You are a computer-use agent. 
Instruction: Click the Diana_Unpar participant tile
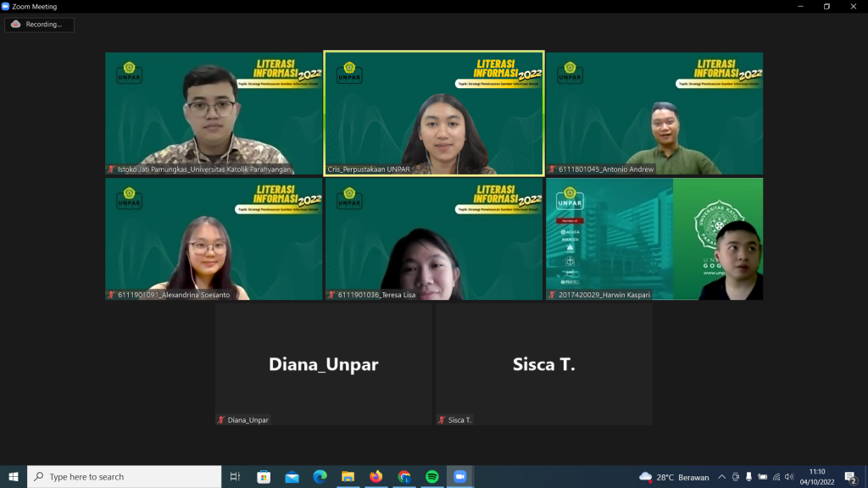(x=323, y=364)
